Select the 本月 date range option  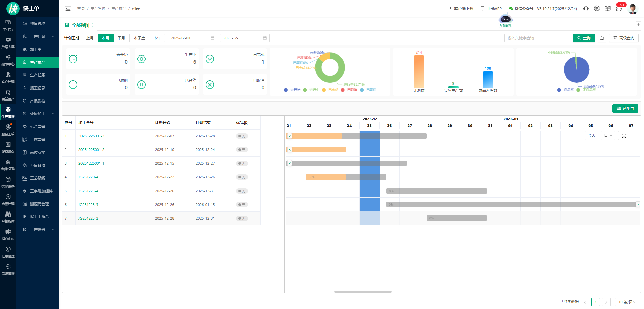tap(105, 38)
